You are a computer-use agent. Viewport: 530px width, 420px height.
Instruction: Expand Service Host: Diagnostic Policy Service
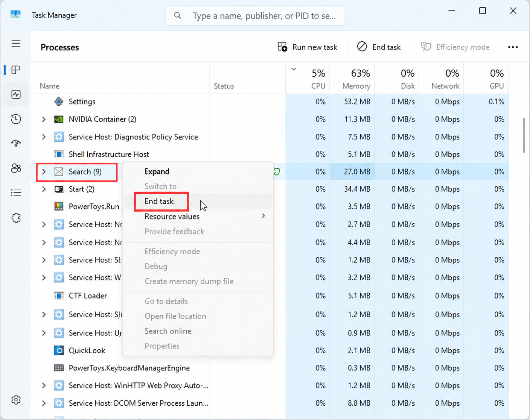(44, 137)
